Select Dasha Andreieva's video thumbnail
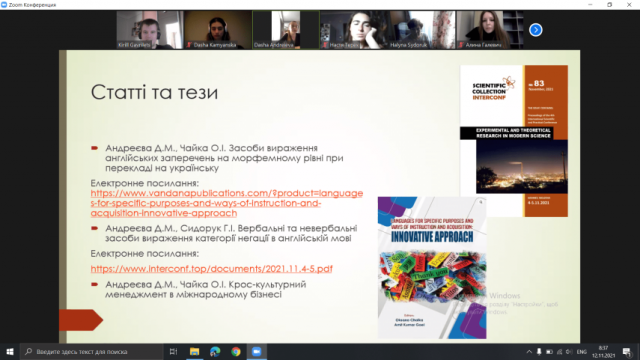 [x=286, y=30]
